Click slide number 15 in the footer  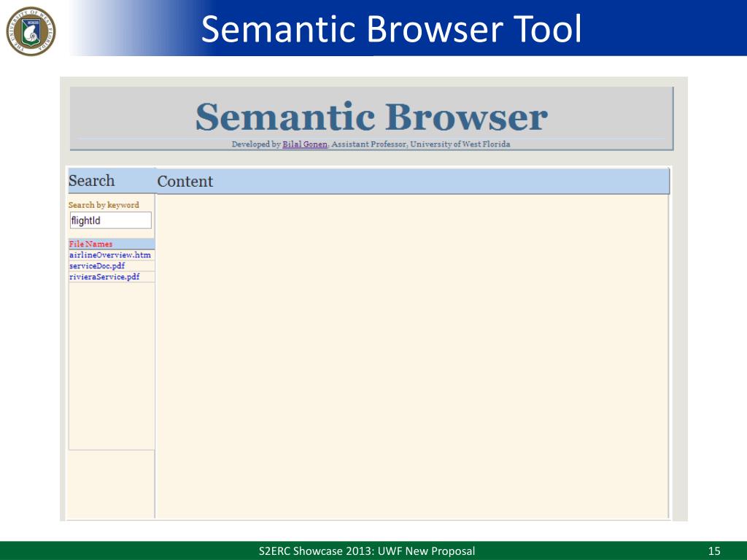tap(714, 551)
